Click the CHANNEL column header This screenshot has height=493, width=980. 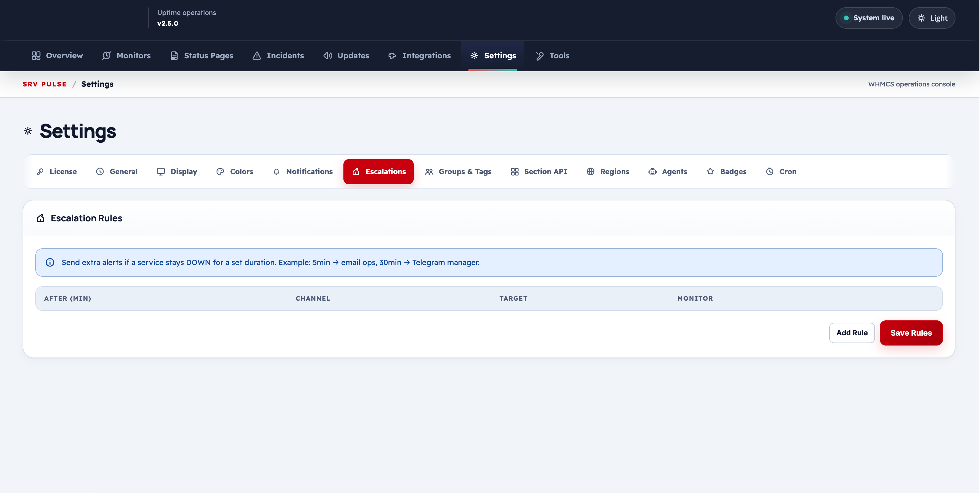tap(313, 299)
